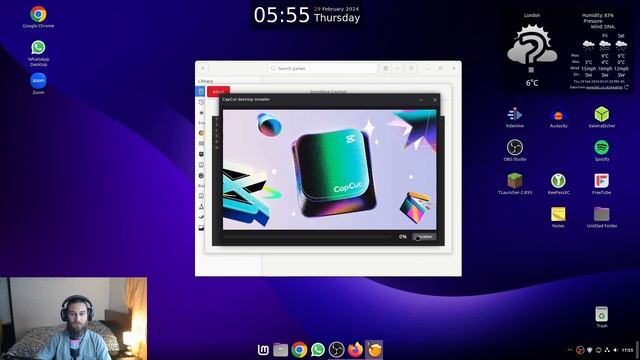Select the Games item in Lutris sidebar

tap(201, 91)
